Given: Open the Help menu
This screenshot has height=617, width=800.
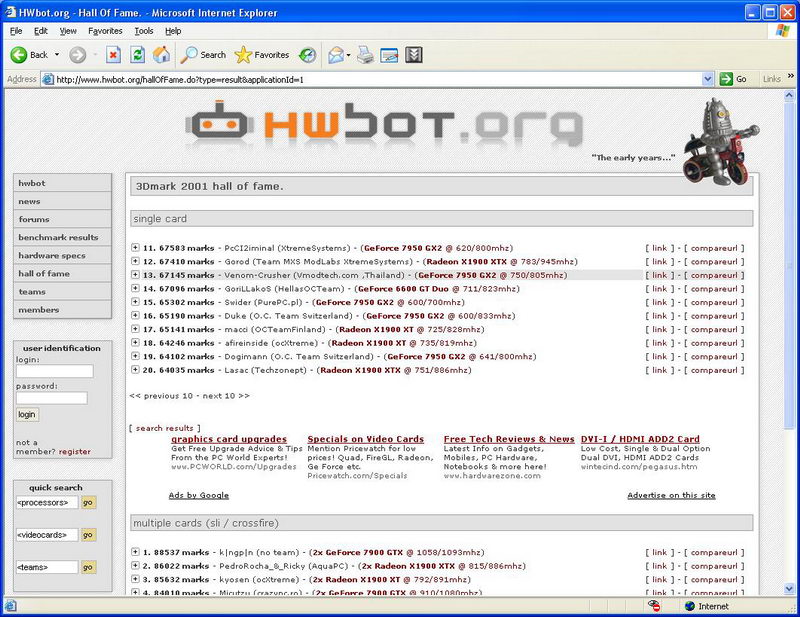Looking at the screenshot, I should pyautogui.click(x=173, y=31).
